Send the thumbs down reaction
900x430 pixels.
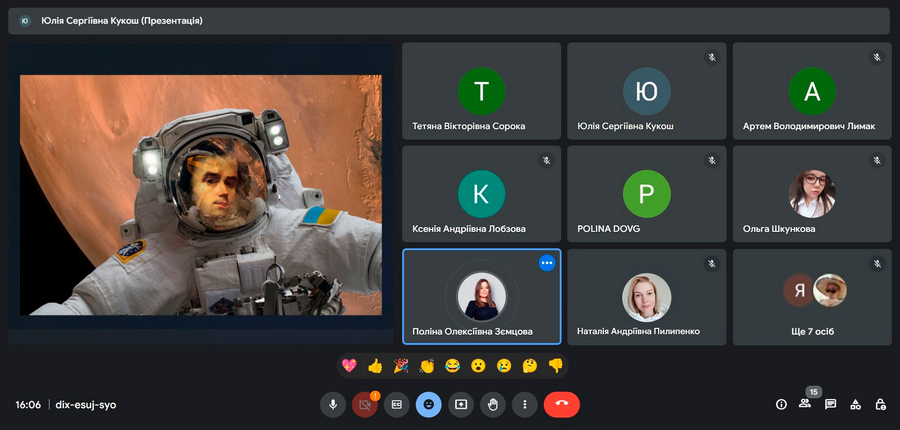click(x=556, y=366)
